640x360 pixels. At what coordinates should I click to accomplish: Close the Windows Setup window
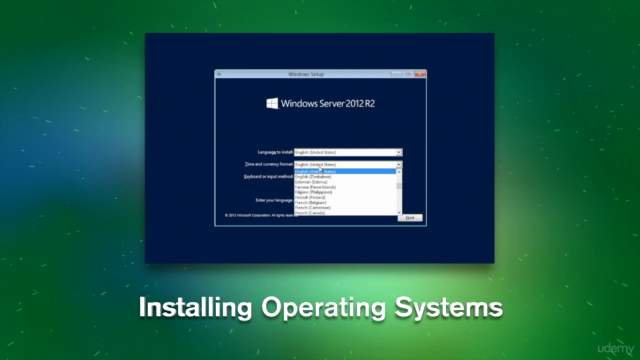420,74
